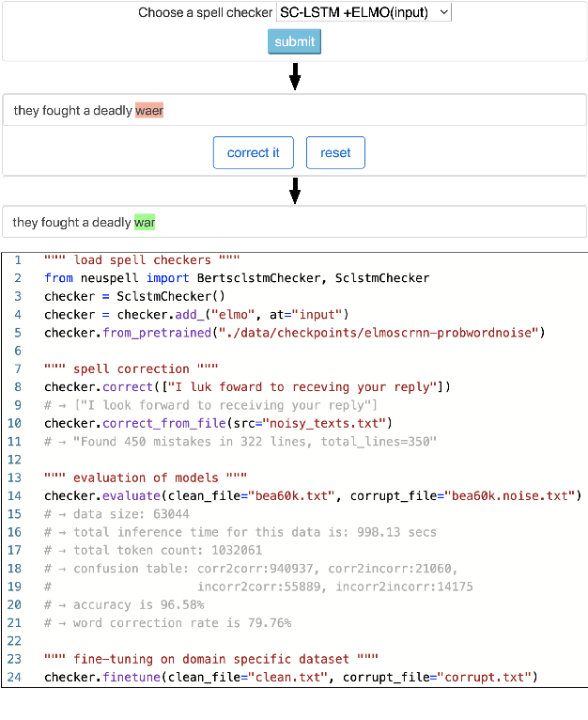This screenshot has width=588, height=720.
Task: Click the 'Choose a spell checker' label
Action: (x=205, y=12)
